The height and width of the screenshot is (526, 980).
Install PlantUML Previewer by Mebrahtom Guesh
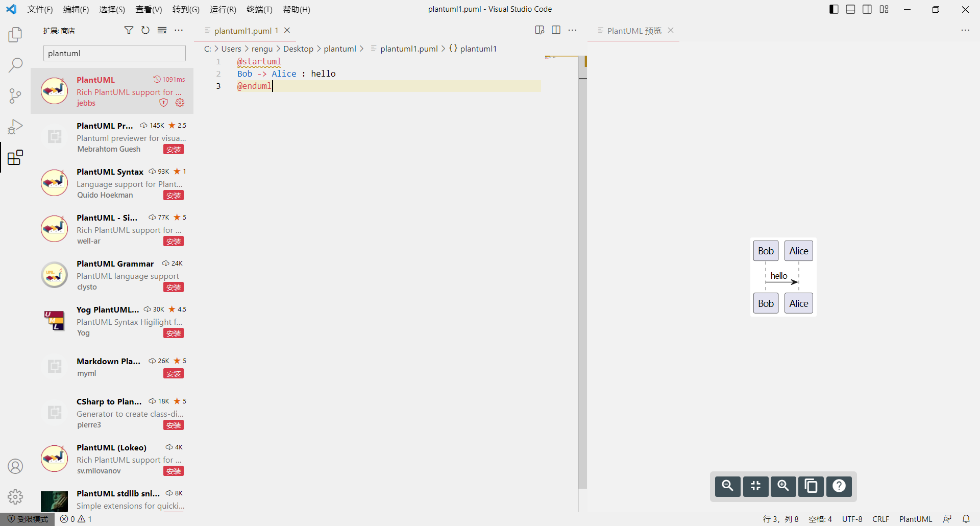click(x=174, y=149)
